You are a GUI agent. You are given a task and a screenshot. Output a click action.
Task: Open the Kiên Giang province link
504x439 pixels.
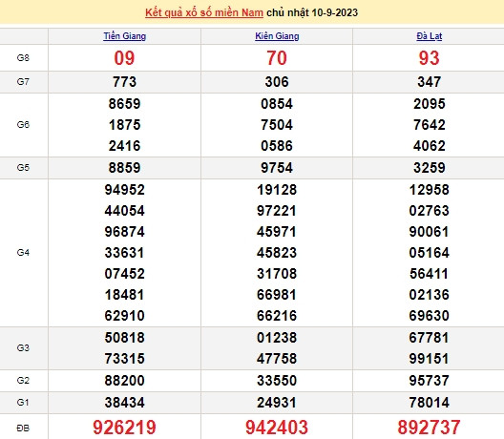277,36
